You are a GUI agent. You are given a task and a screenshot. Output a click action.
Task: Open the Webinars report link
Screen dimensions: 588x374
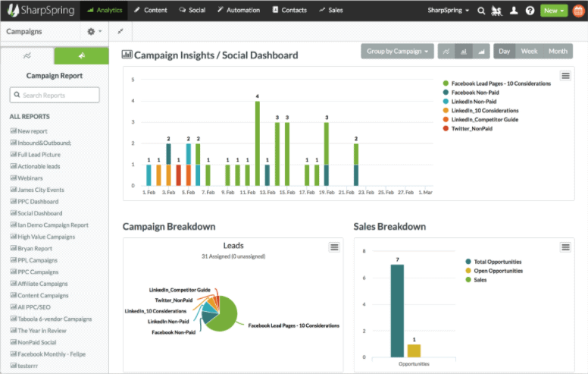[x=31, y=178]
